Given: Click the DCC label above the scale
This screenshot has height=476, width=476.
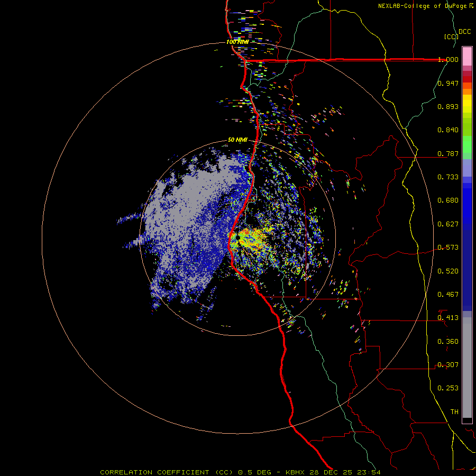Looking at the screenshot, I should pos(464,32).
